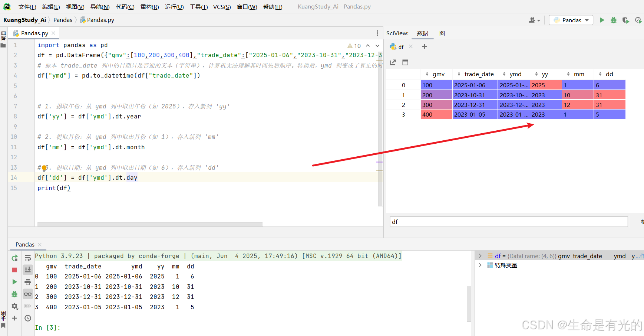Viewport: 644px width, 336px height.
Task: Open df DataFrame in external window
Action: pos(393,62)
